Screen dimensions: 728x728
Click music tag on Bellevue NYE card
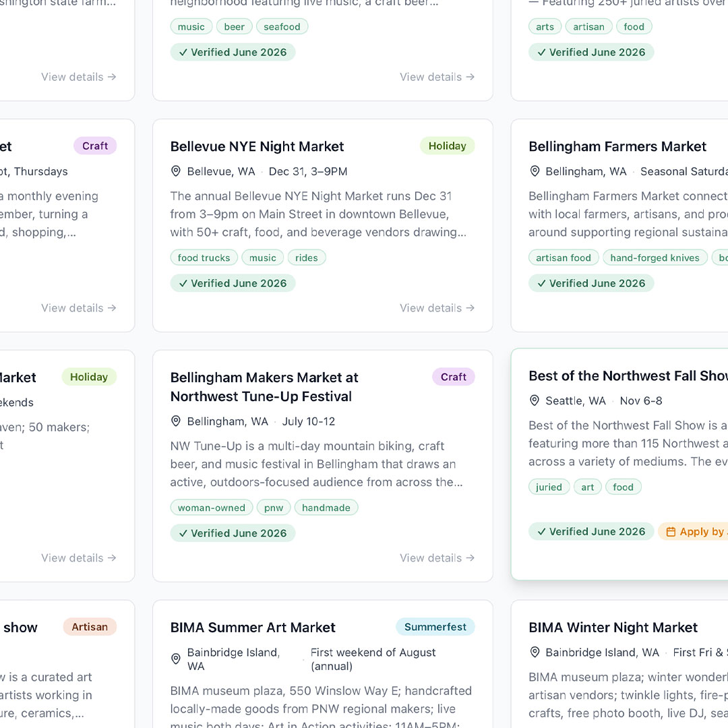pos(262,257)
